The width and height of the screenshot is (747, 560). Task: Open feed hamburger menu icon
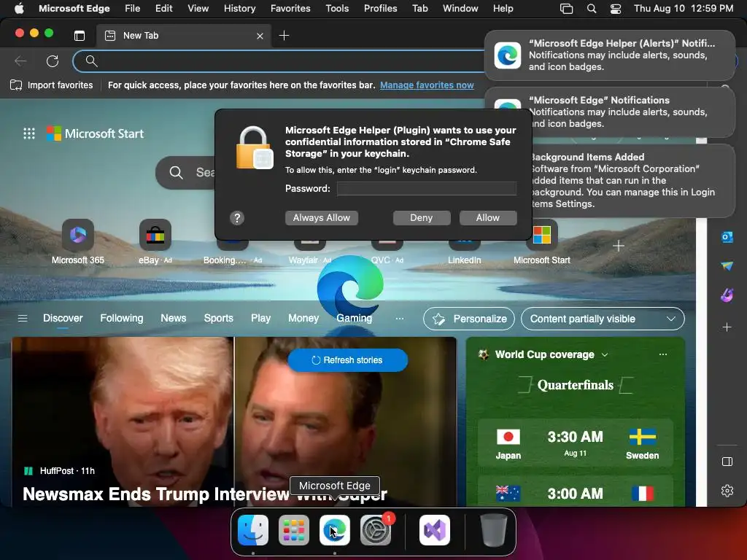(23, 318)
